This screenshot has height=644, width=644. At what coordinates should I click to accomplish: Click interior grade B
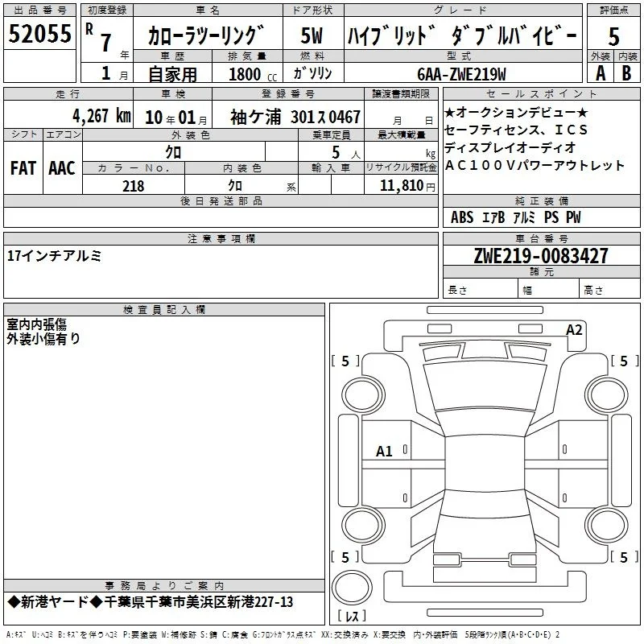626,73
